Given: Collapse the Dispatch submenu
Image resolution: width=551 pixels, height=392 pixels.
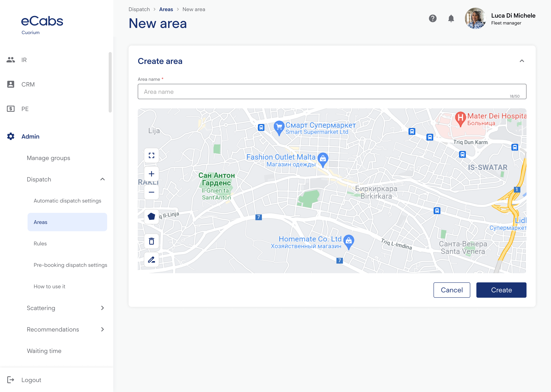Looking at the screenshot, I should [x=103, y=179].
